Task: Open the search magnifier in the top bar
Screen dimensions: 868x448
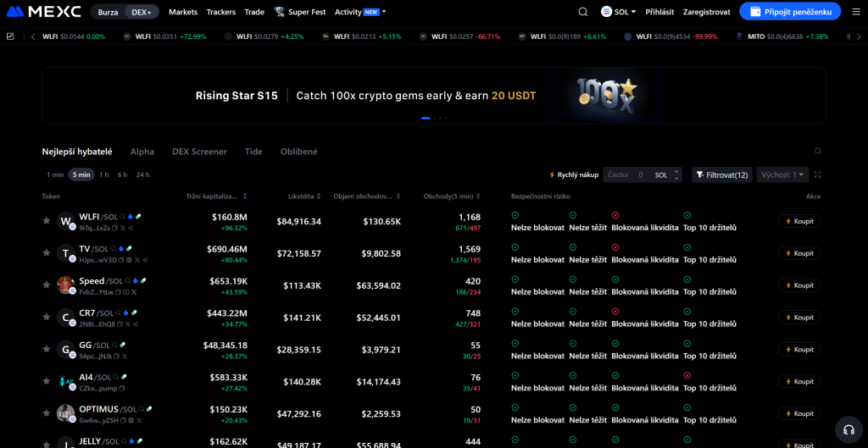Action: pos(583,12)
